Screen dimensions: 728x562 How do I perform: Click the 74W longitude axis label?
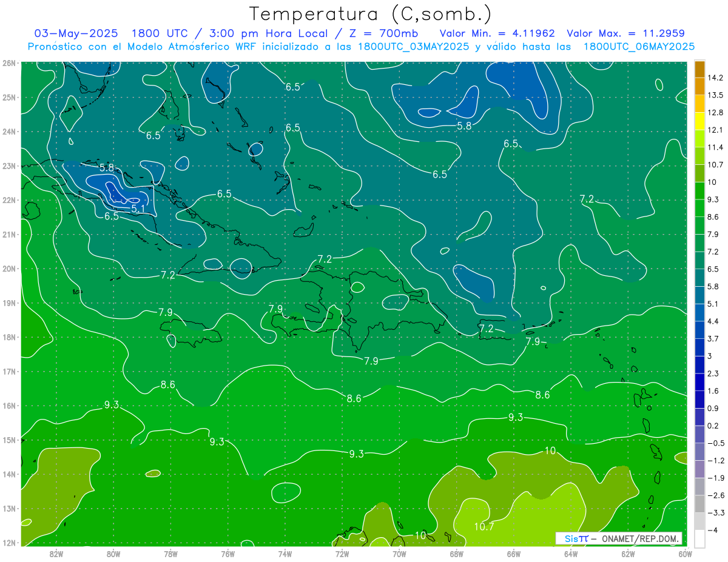[x=285, y=554]
